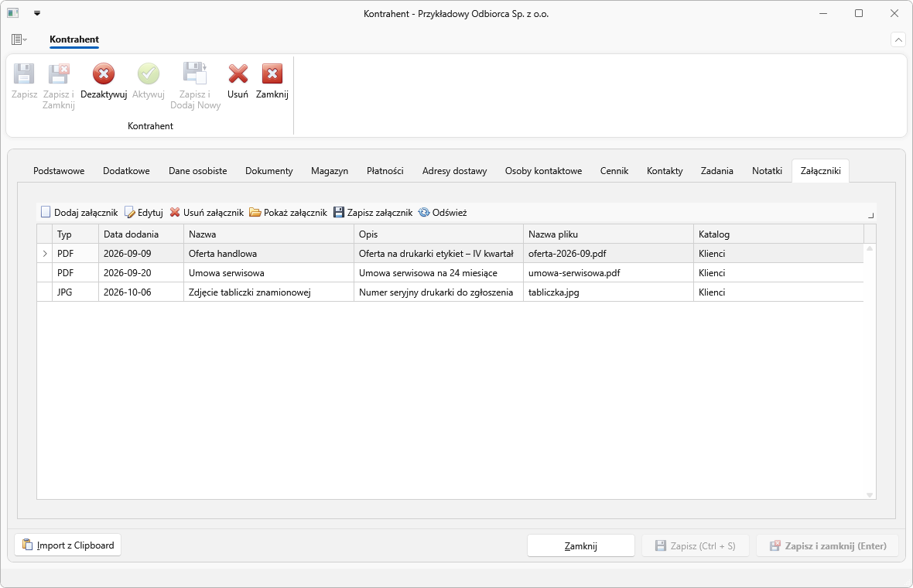Switch to Osoby kontaktowe tab

click(543, 171)
